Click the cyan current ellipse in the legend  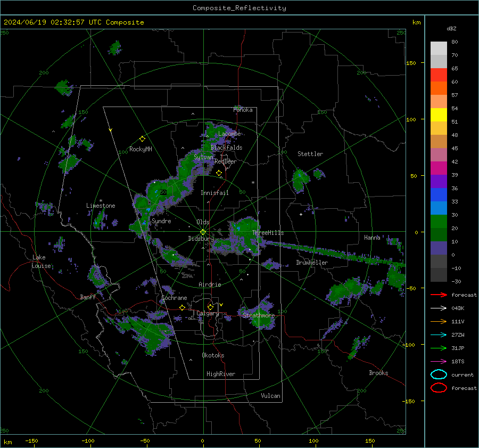pos(439,374)
